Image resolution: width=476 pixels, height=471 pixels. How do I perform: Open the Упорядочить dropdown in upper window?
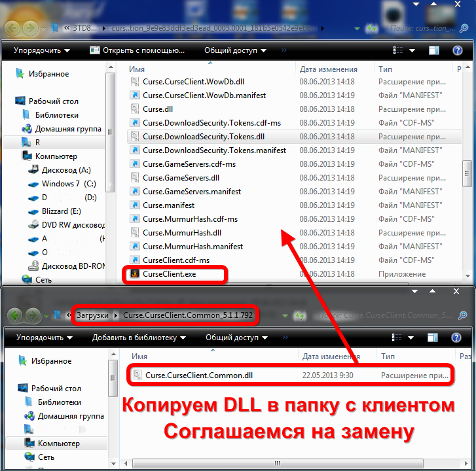click(43, 50)
